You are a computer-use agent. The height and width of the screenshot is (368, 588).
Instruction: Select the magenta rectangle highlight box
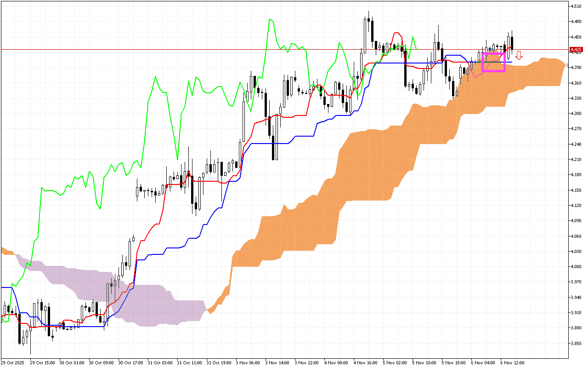pyautogui.click(x=493, y=62)
